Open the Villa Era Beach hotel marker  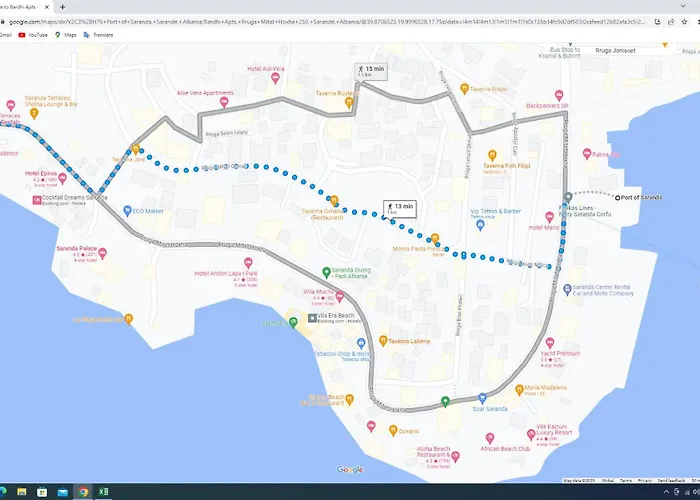click(299, 316)
